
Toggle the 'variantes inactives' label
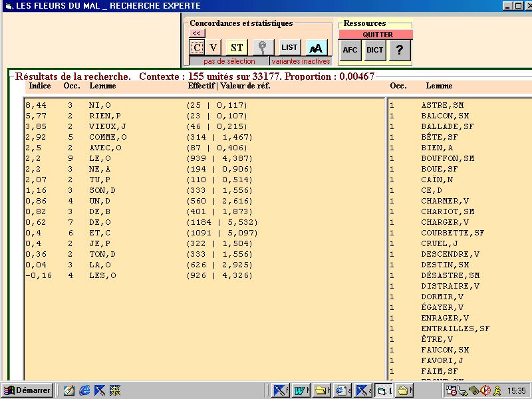[x=301, y=61]
